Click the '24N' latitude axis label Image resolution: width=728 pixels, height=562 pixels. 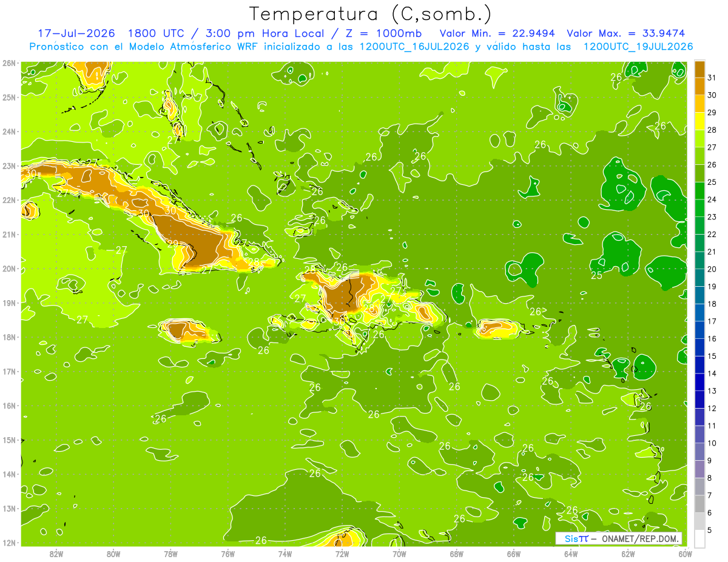click(x=8, y=132)
